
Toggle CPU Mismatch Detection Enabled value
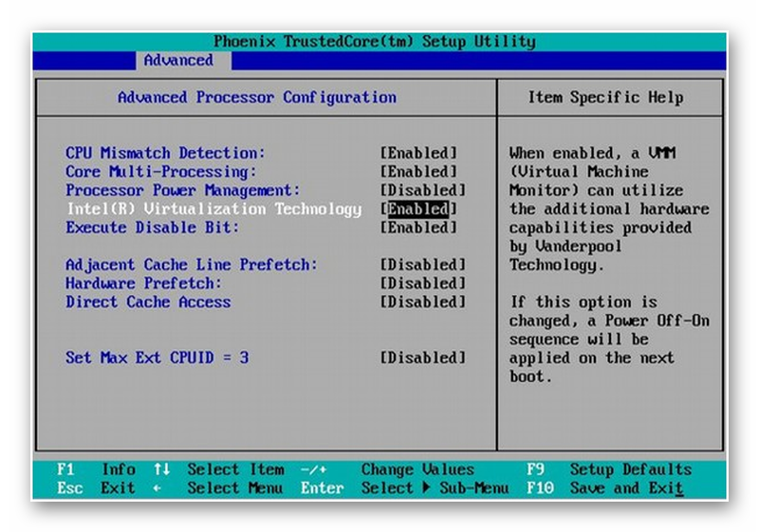point(418,153)
